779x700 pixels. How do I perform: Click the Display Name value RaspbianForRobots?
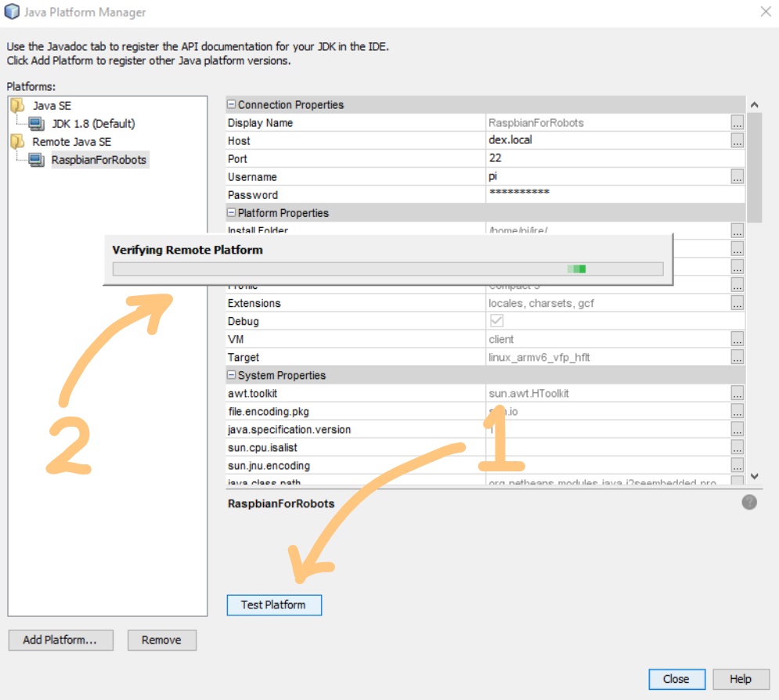536,123
